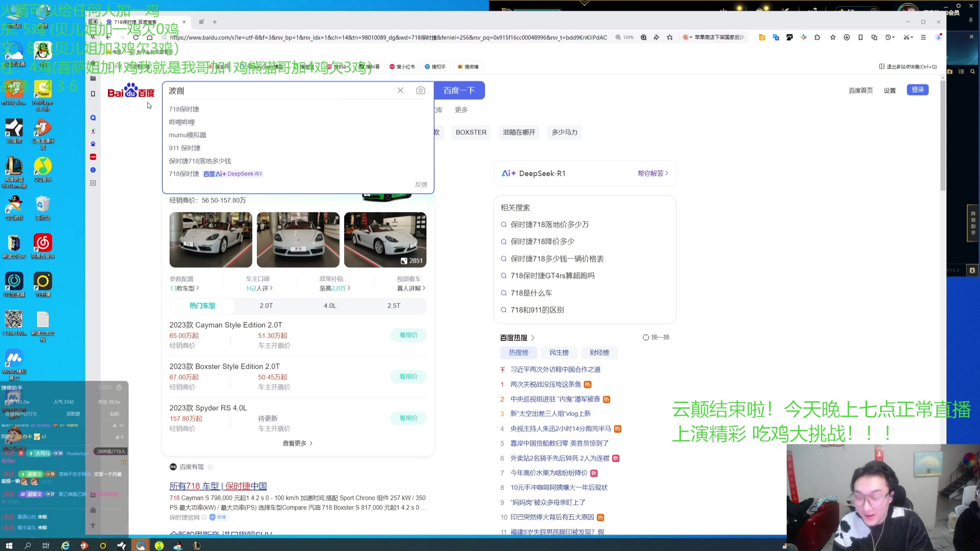
Task: Click 看报价 for Spyder RS 4.0L
Action: pyautogui.click(x=408, y=418)
